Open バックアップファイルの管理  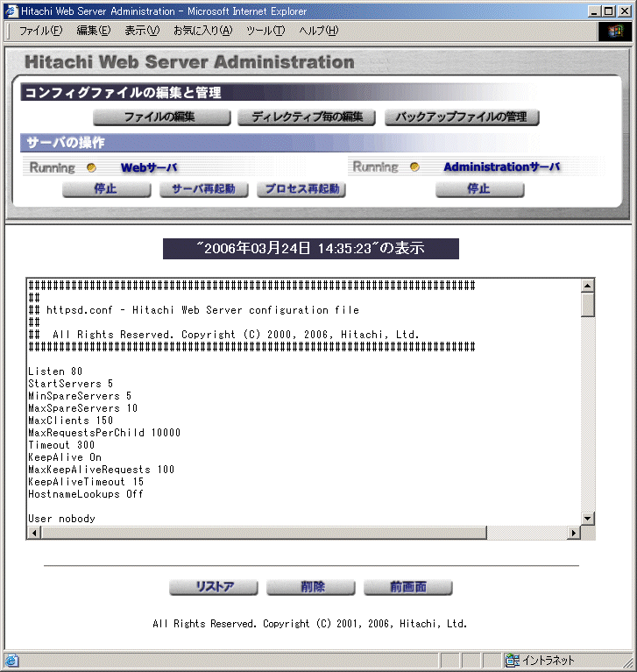click(x=462, y=117)
